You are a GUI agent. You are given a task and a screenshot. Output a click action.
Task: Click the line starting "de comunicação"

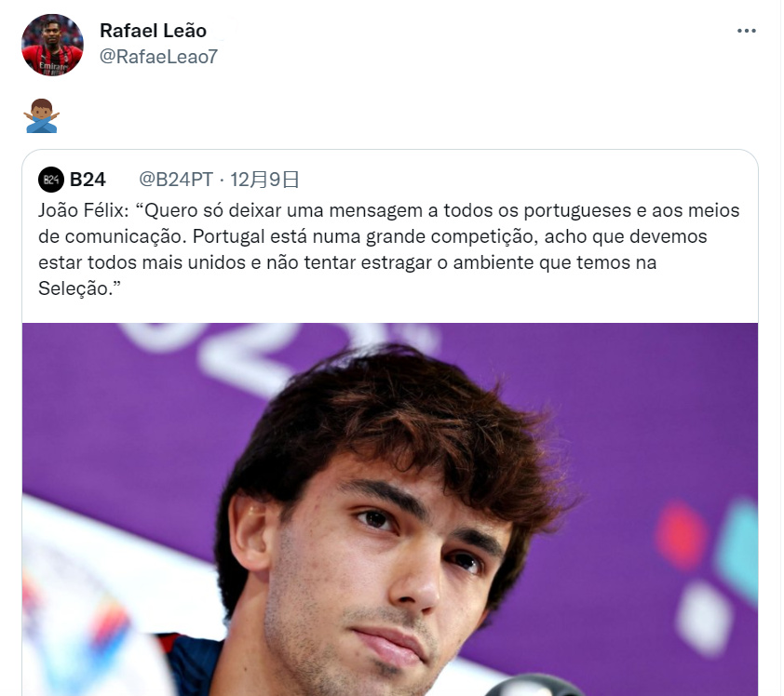coord(372,236)
